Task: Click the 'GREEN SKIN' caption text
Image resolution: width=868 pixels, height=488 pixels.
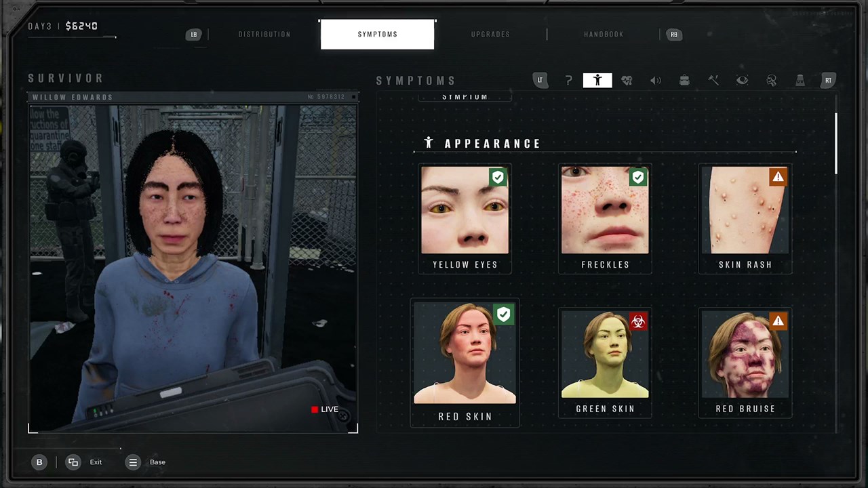Action: point(605,409)
